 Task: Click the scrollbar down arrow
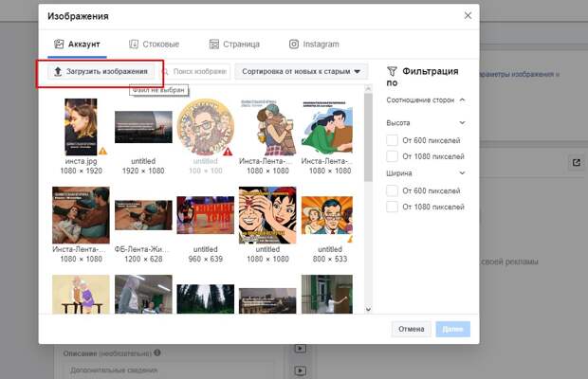click(368, 309)
